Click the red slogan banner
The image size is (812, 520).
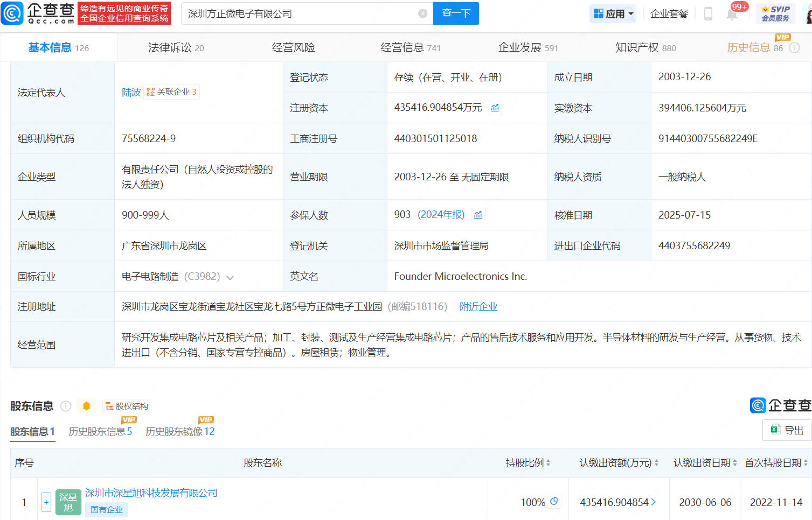click(x=124, y=13)
